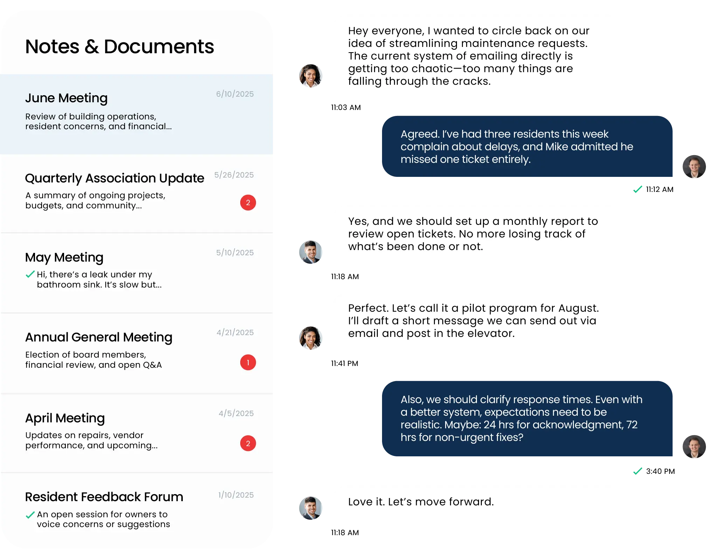Click the avatar beside "Love it. Let's move forward."
This screenshot has height=560, width=728.
click(311, 508)
